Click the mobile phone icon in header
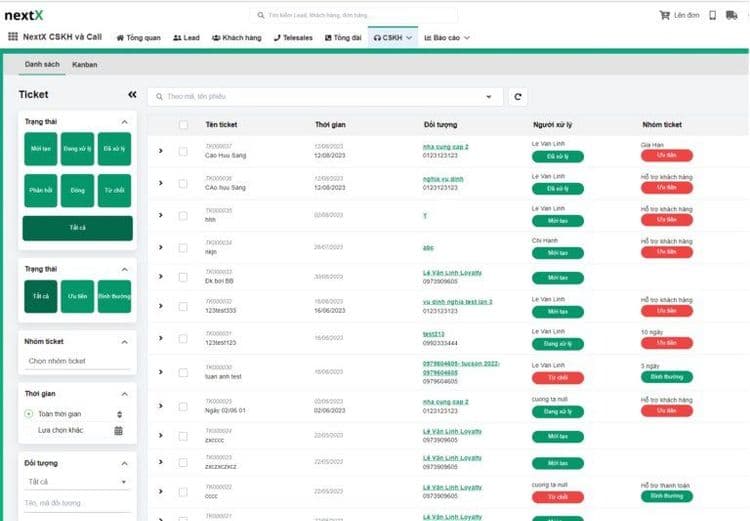The height and width of the screenshot is (521, 750). (713, 15)
